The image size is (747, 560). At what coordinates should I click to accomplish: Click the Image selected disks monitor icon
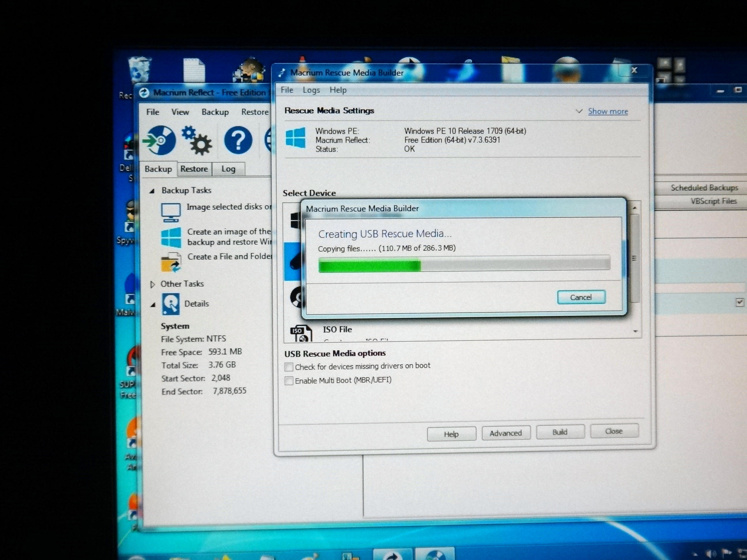[171, 212]
